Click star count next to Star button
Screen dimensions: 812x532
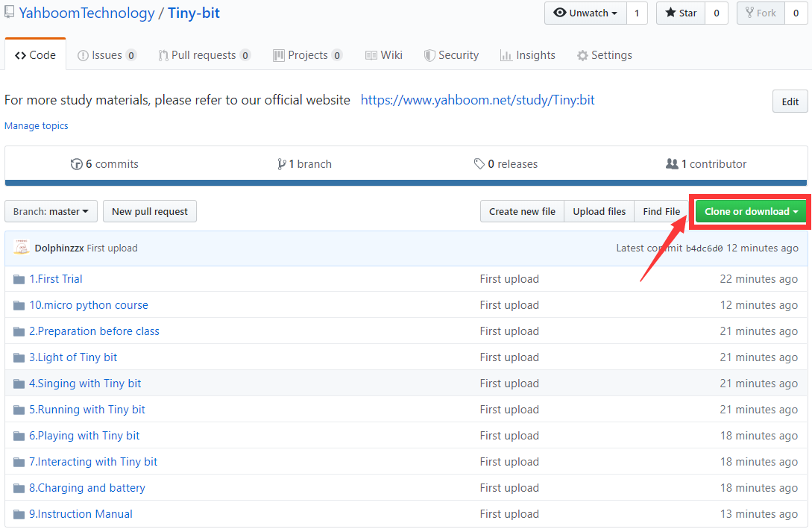[717, 13]
